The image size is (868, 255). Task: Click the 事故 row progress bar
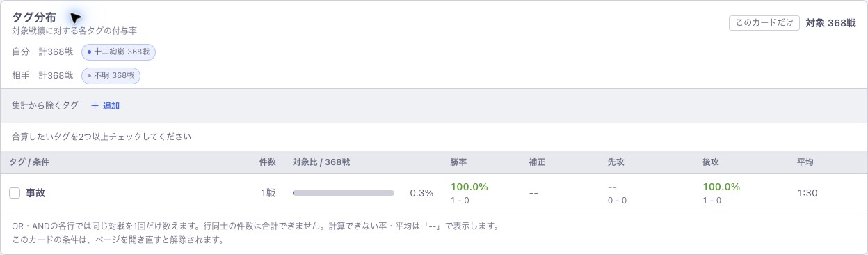coord(344,193)
